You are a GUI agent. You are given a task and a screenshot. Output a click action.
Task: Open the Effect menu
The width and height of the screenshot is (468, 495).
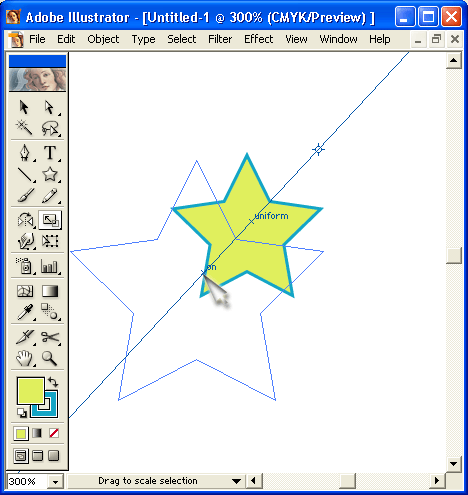258,39
